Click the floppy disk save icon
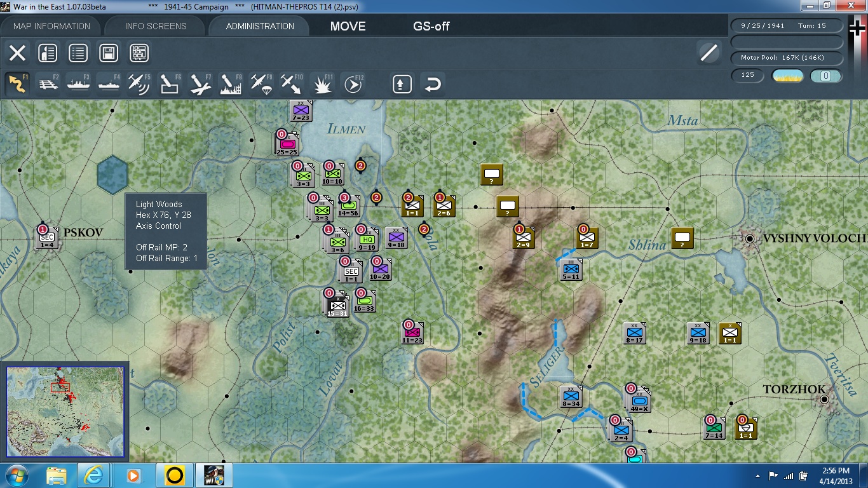The image size is (868, 488). tap(109, 53)
